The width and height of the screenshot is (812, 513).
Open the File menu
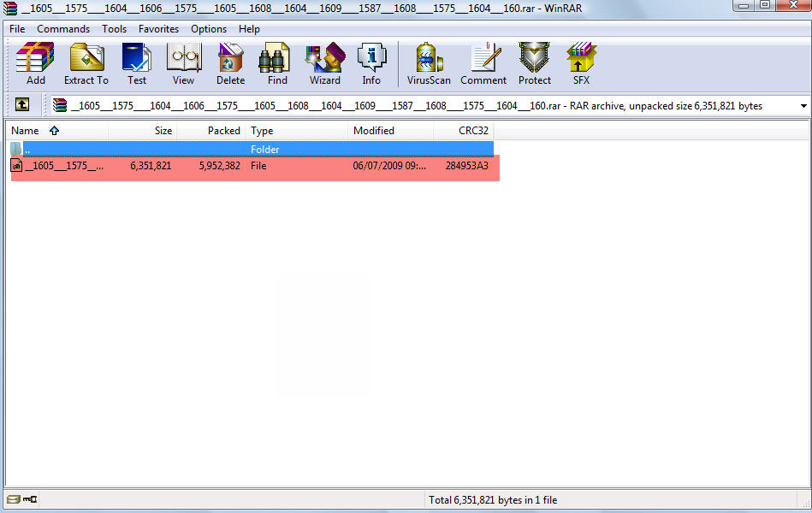[x=17, y=29]
